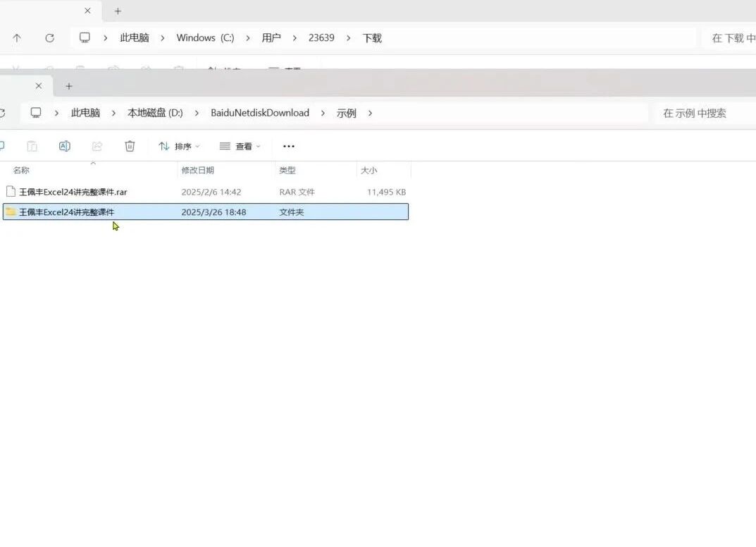Click the Delete trash icon
This screenshot has height=547, width=756.
130,146
